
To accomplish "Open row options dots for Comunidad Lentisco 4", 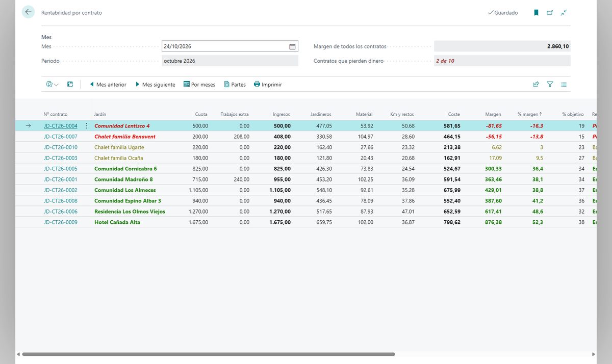I will [86, 126].
